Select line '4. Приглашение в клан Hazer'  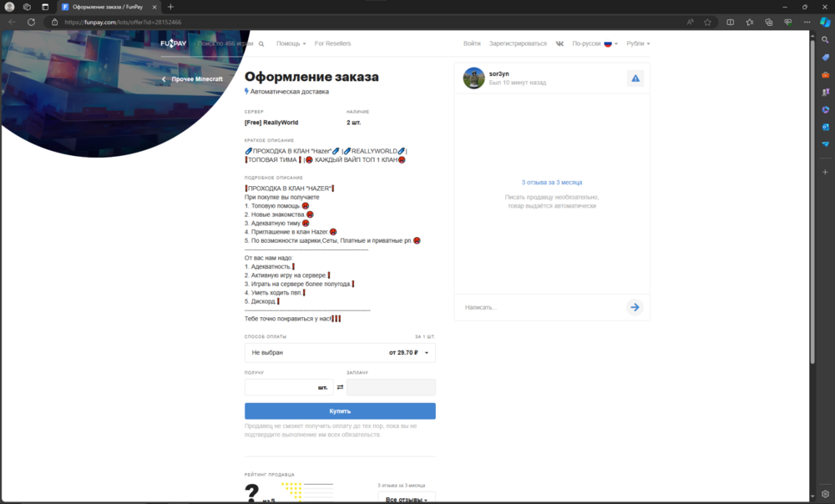pyautogui.click(x=286, y=232)
